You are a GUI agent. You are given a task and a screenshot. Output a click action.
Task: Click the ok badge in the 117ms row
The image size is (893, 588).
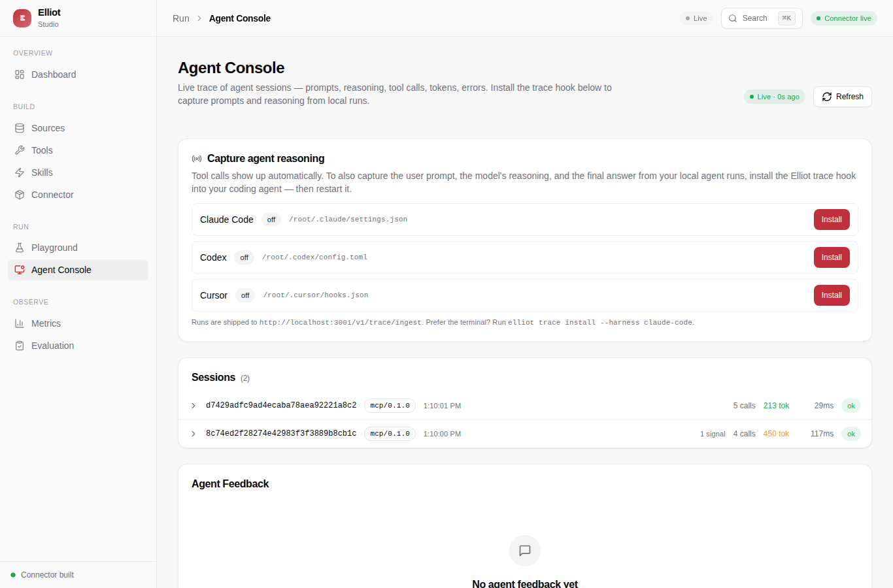[x=851, y=434]
